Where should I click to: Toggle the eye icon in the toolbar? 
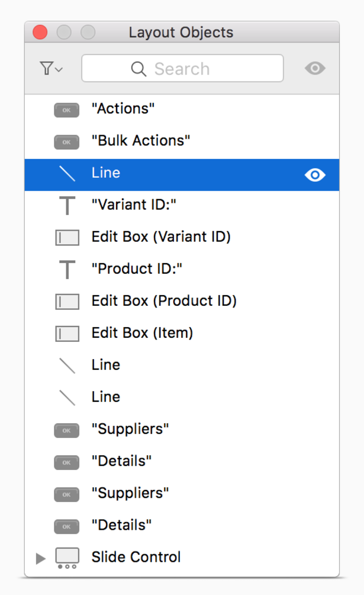coord(315,68)
